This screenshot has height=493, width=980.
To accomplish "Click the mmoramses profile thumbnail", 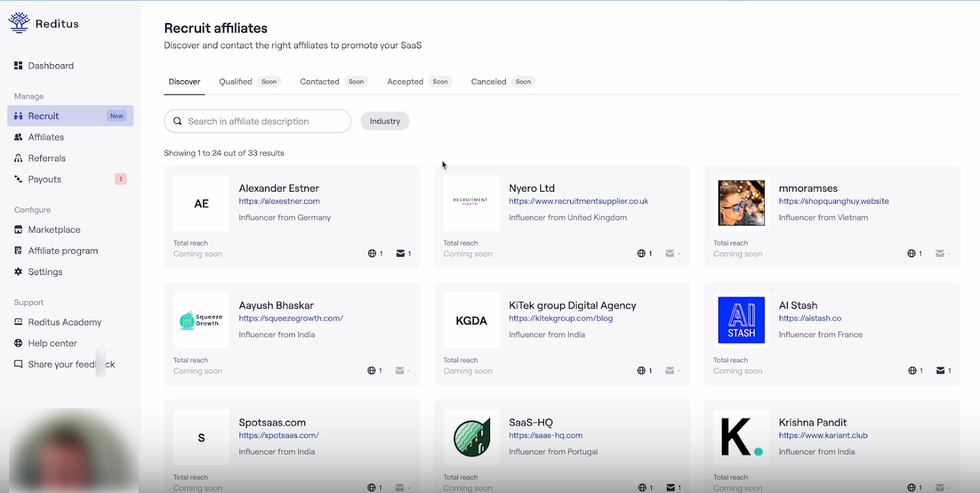I will coord(741,203).
